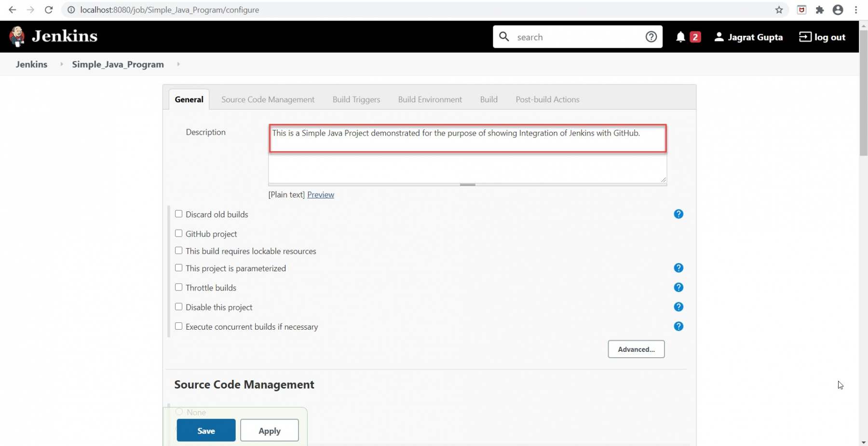Click the description resize handle bar
The height and width of the screenshot is (446, 868).
point(467,185)
